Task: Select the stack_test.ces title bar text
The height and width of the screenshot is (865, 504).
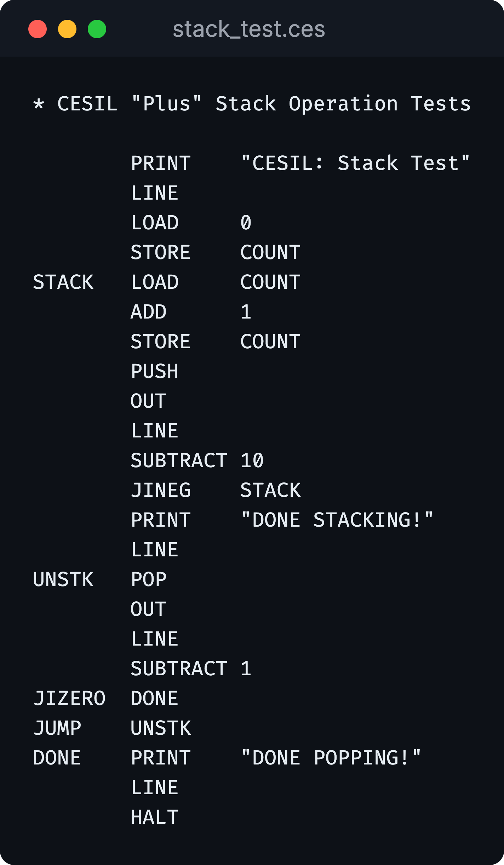Action: [x=248, y=30]
